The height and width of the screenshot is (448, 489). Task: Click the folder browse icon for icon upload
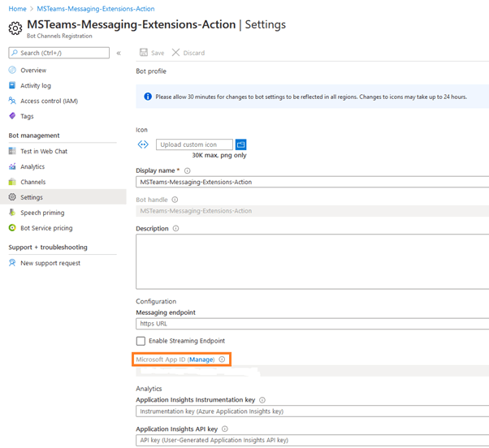click(240, 144)
